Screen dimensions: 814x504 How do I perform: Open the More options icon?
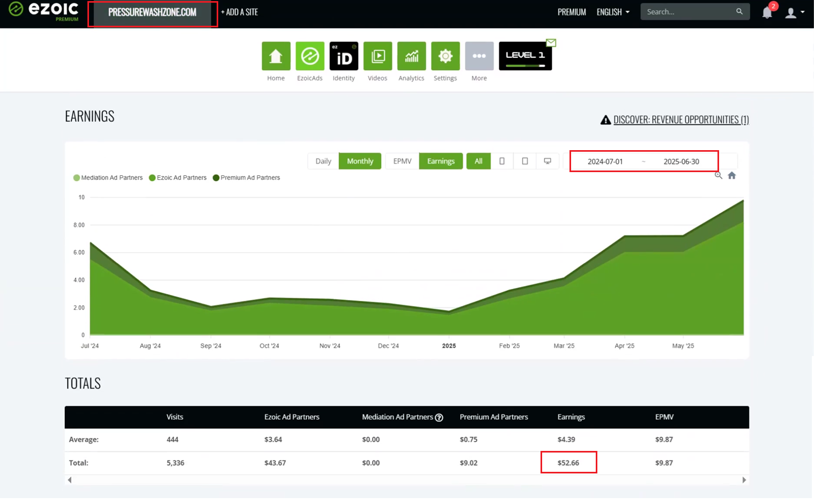pos(479,56)
